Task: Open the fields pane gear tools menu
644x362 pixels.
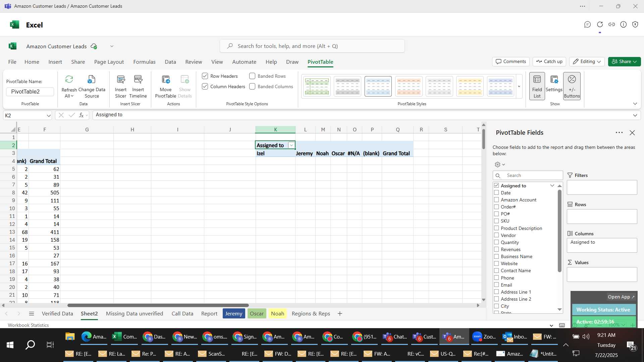Action: (x=500, y=165)
